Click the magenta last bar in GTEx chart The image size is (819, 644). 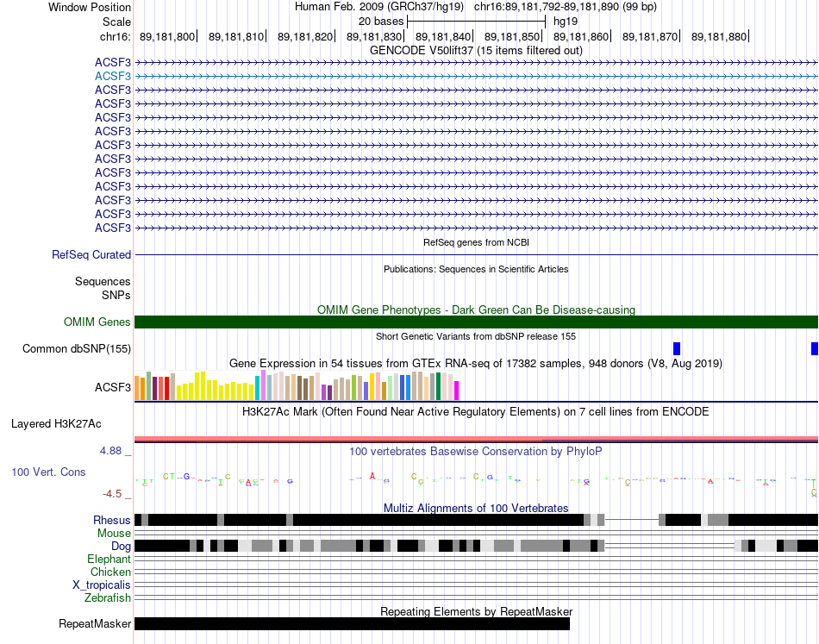456,391
